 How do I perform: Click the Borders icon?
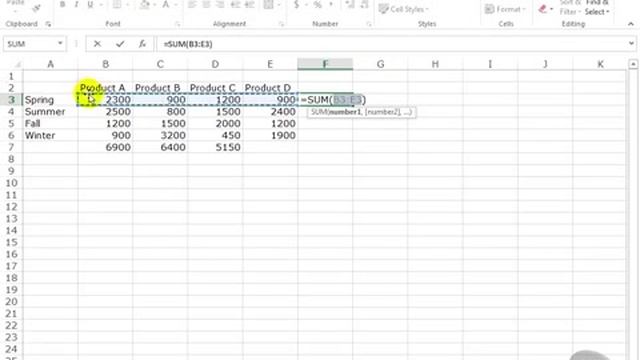(x=117, y=5)
